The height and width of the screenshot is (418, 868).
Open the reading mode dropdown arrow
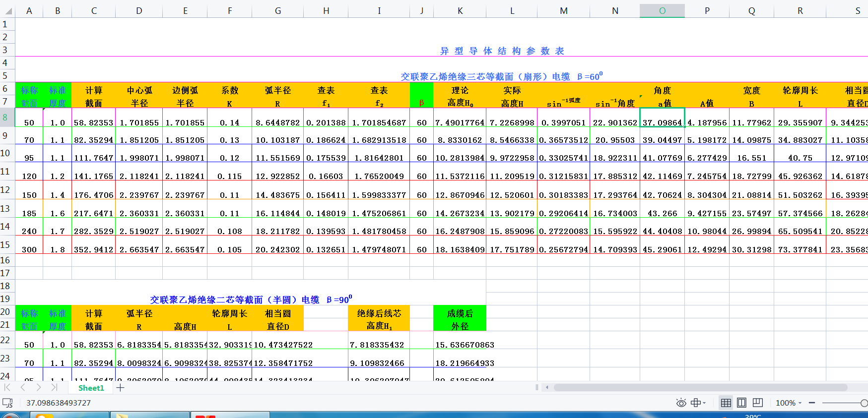(x=704, y=403)
